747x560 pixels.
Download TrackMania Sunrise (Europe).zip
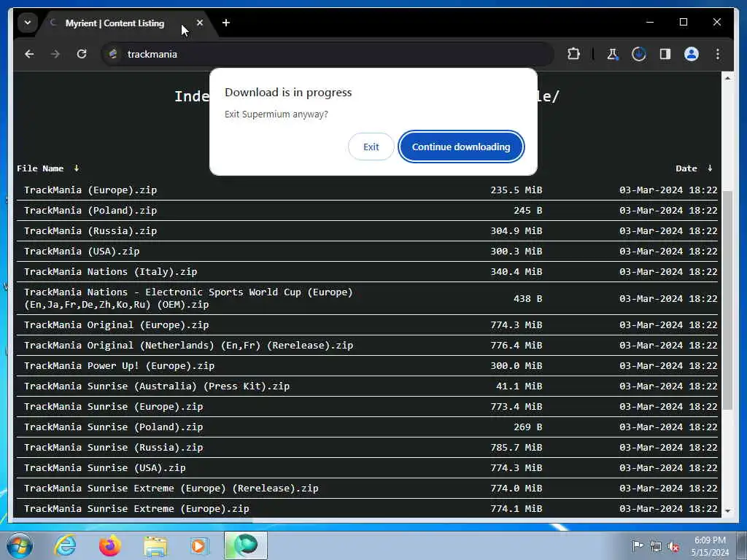(x=113, y=407)
